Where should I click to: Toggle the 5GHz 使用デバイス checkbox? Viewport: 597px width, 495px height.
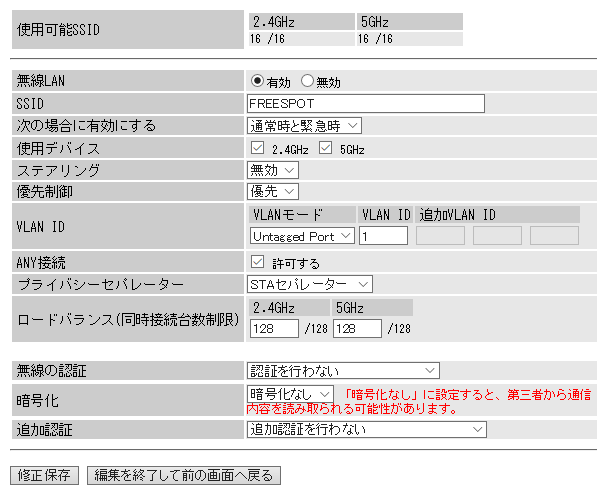(325, 148)
